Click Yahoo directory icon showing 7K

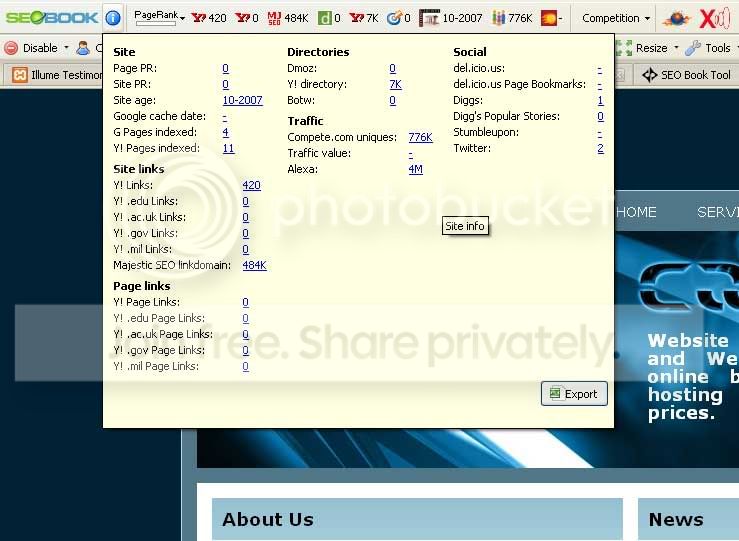pos(364,18)
